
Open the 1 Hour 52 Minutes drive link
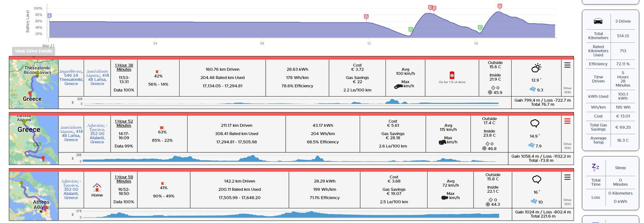[124, 123]
